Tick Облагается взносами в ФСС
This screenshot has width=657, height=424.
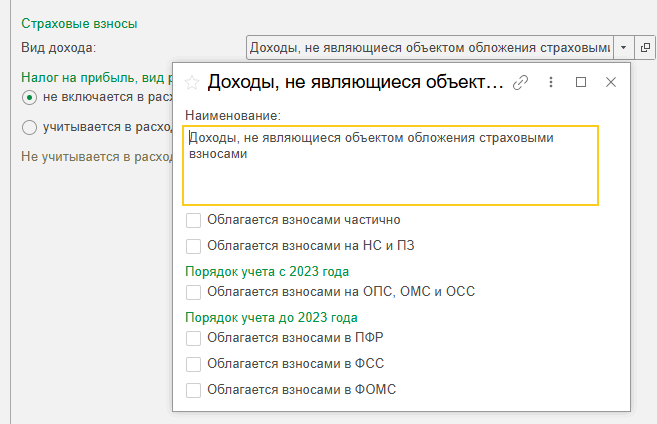point(193,364)
